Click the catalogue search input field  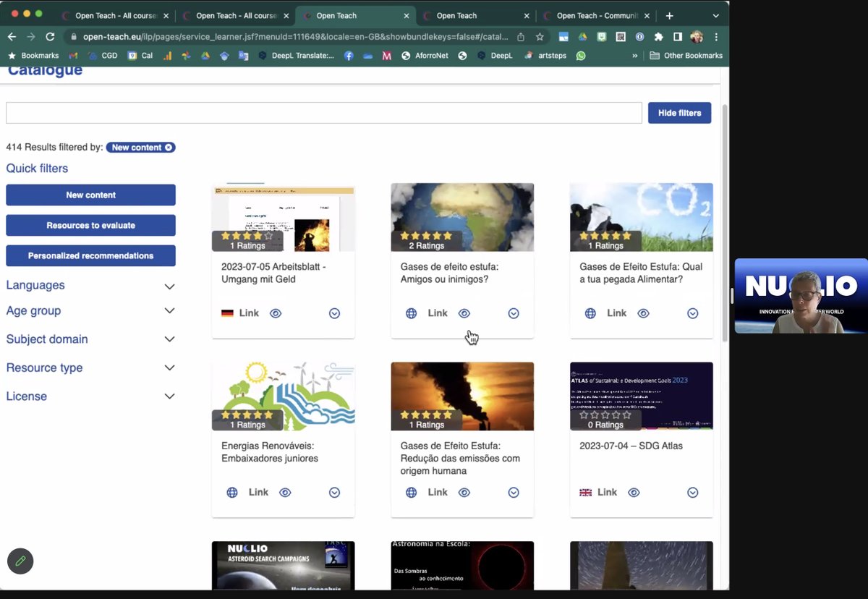(324, 113)
